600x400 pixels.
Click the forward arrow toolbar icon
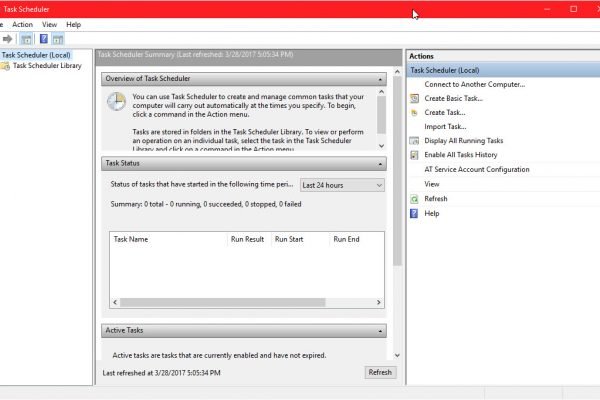(x=7, y=39)
